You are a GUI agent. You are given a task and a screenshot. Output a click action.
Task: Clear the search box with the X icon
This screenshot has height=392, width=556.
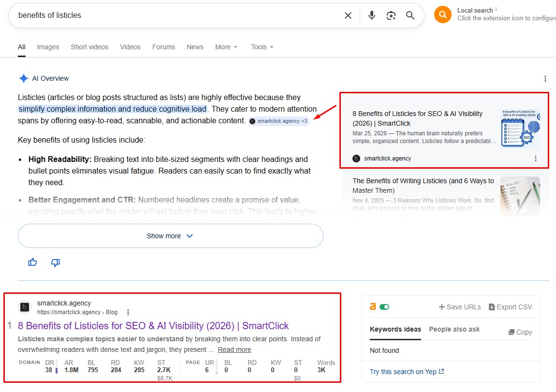[348, 15]
